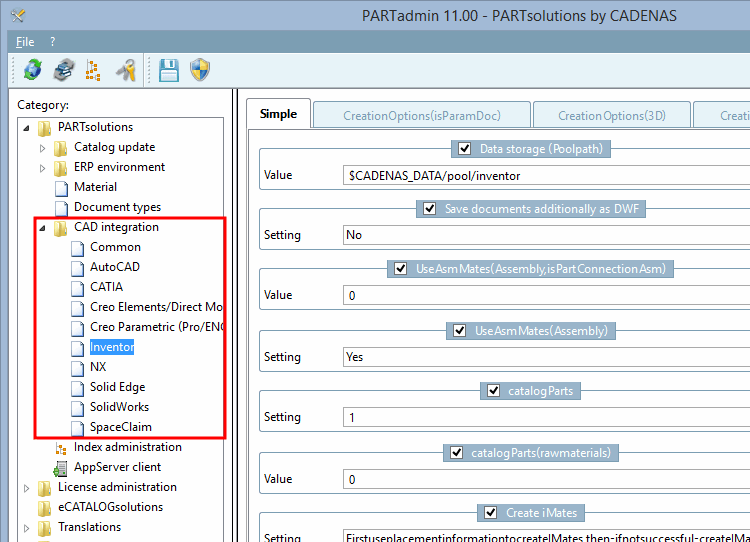
Task: Click the floppy disk save icon
Action: pos(169,70)
